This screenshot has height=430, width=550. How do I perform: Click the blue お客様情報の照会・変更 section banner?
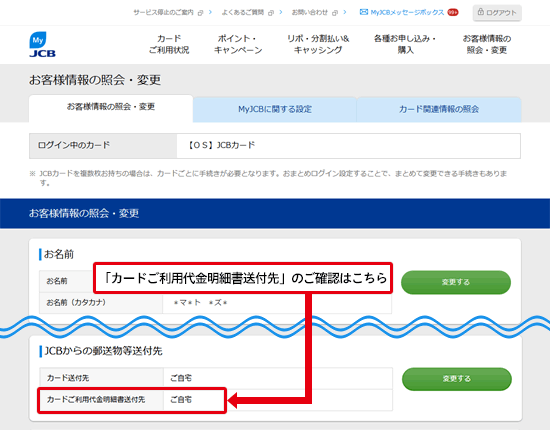tap(275, 213)
